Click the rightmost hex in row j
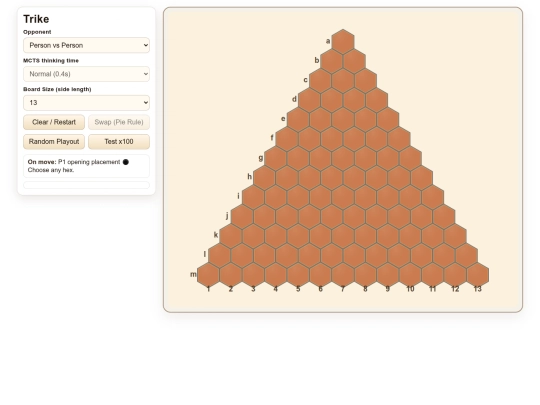Screen dimensions: 540x405 point(444,217)
